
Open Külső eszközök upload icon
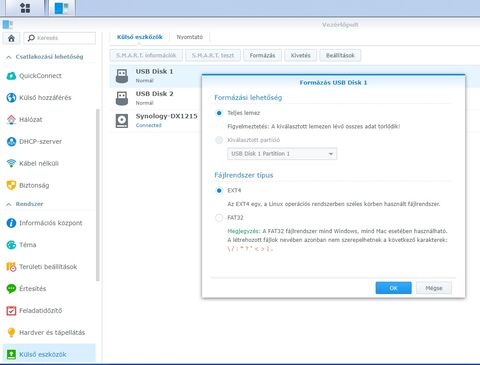click(11, 354)
